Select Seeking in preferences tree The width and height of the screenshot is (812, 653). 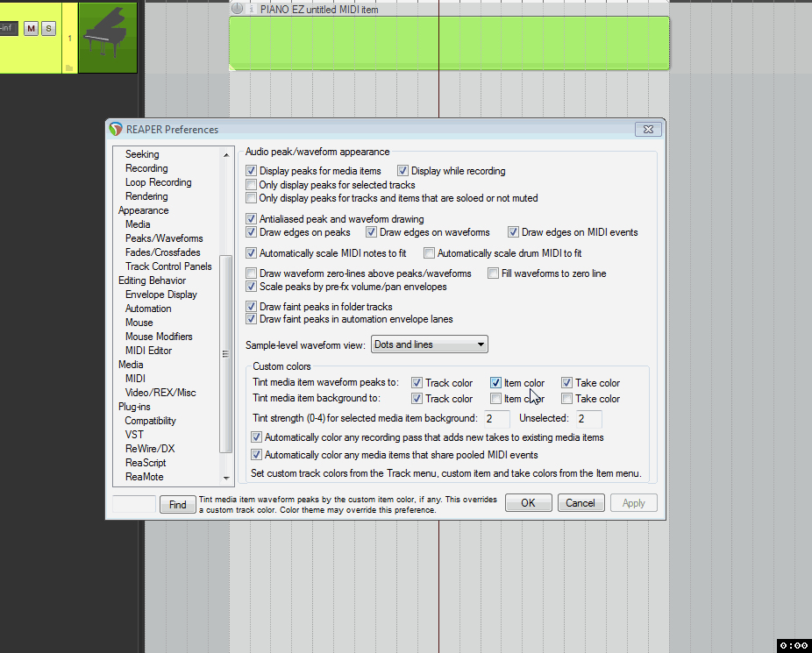[x=142, y=154]
